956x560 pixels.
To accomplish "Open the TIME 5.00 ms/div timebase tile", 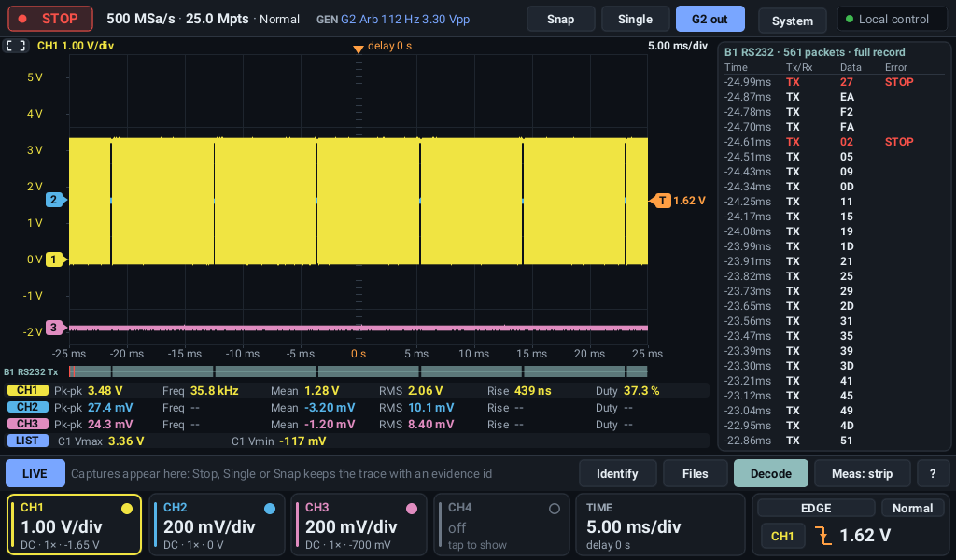I will (660, 525).
